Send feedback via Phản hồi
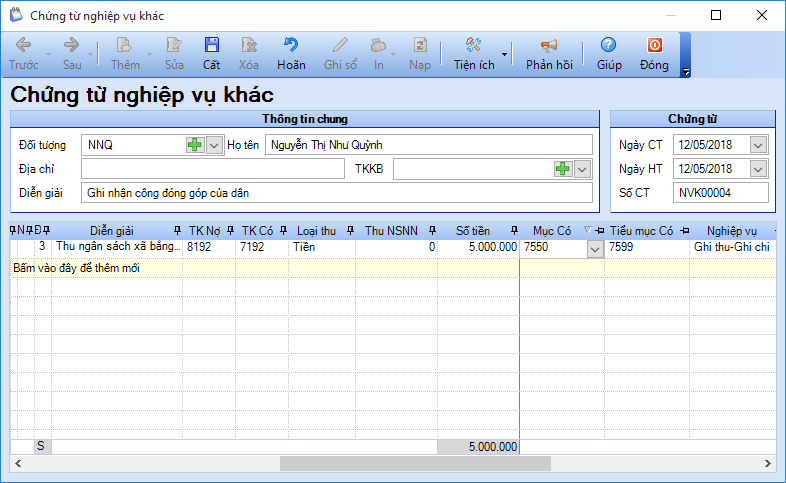Screen dimensions: 786x483 [x=549, y=54]
